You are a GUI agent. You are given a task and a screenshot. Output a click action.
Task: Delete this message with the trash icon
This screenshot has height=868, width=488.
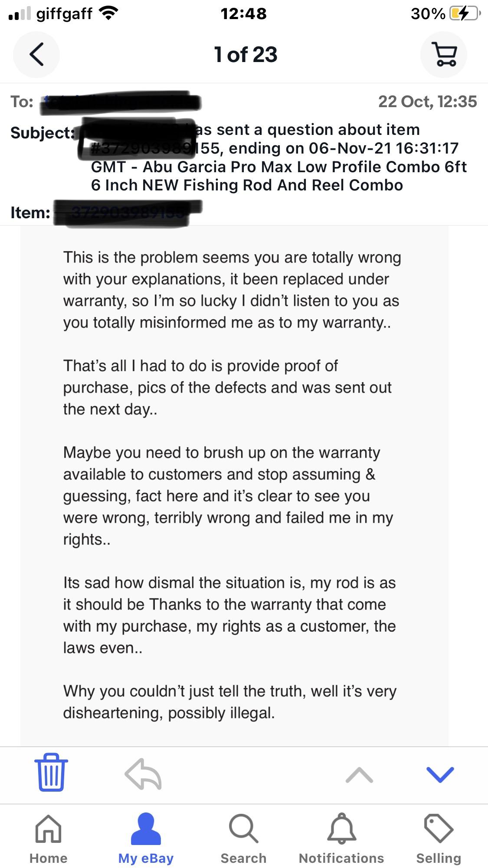[51, 773]
